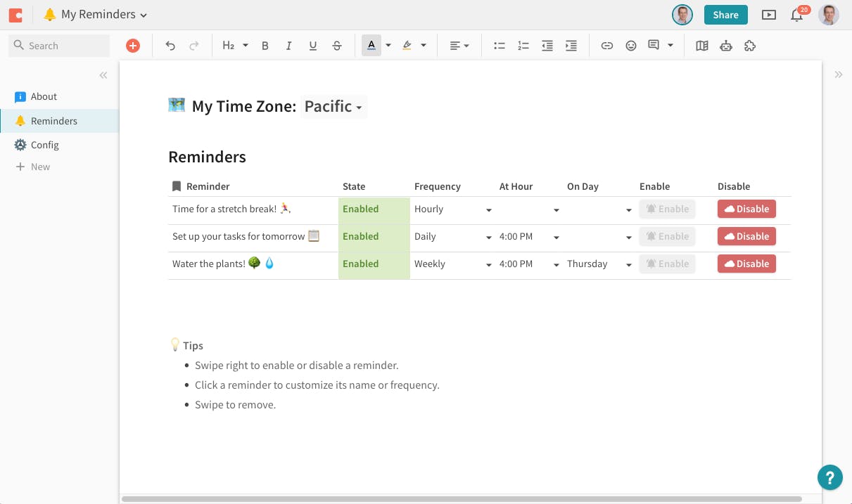The image size is (852, 504).
Task: Click the highlight color pen icon
Action: click(x=407, y=46)
